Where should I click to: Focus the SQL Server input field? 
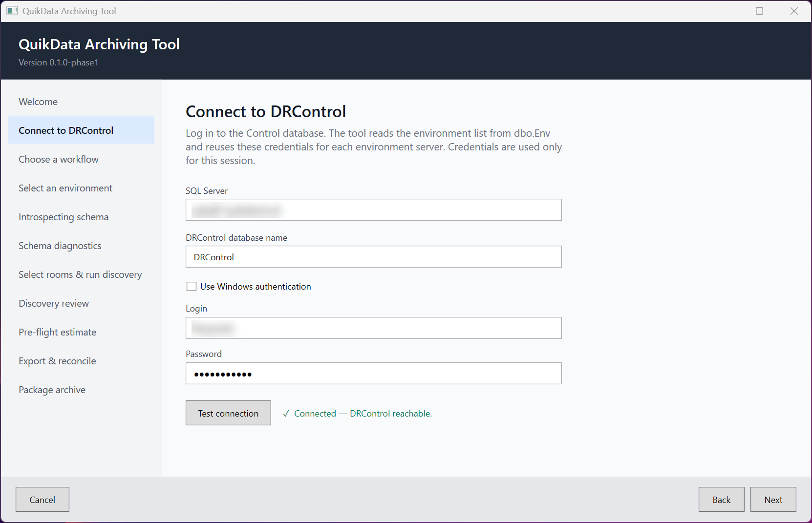[374, 210]
